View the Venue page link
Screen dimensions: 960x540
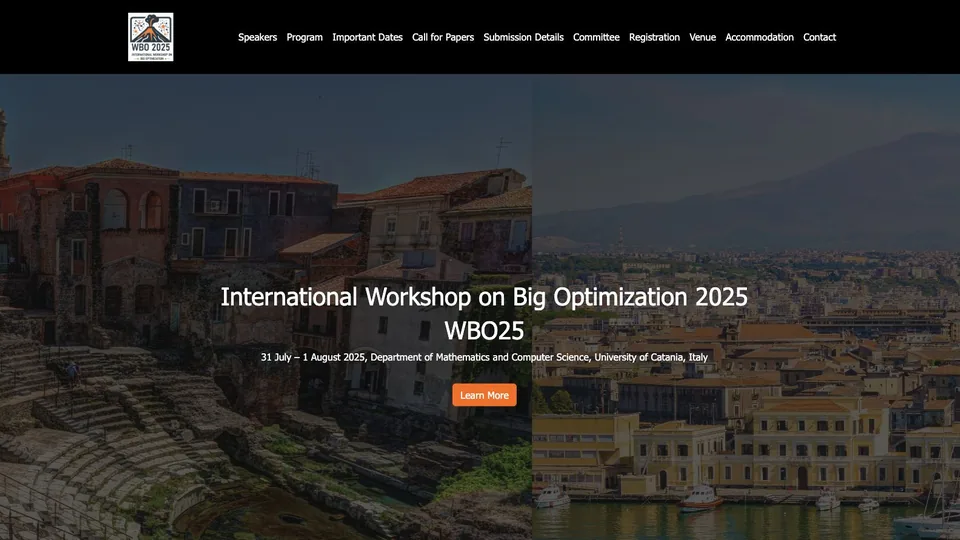pos(702,37)
